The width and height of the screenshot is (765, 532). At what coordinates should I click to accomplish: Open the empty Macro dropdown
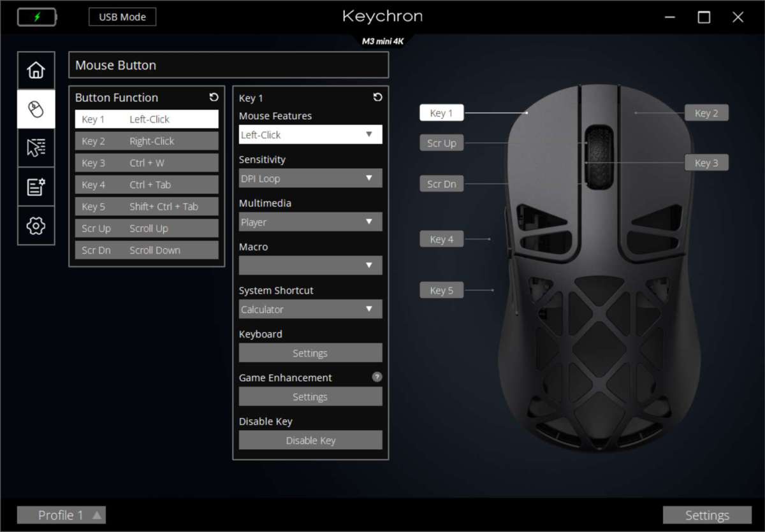[310, 265]
